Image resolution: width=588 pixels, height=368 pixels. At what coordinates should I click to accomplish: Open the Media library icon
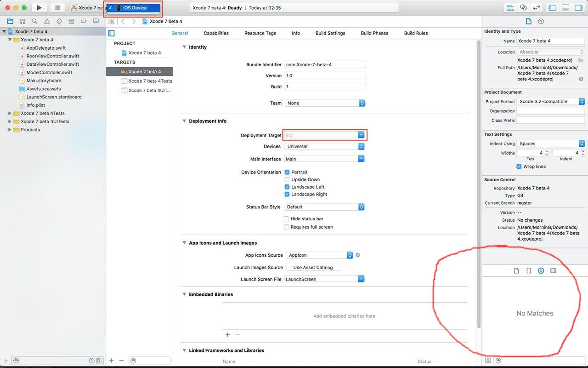tap(553, 271)
